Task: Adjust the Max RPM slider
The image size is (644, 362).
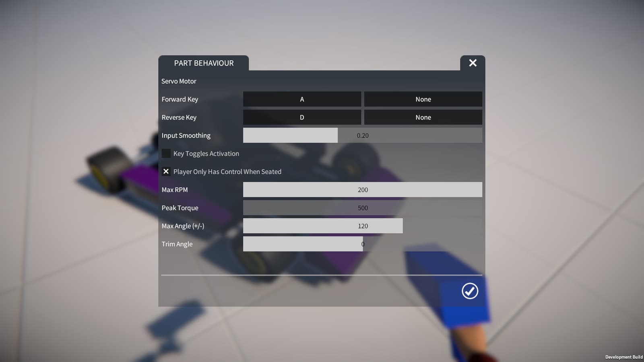Action: click(363, 189)
